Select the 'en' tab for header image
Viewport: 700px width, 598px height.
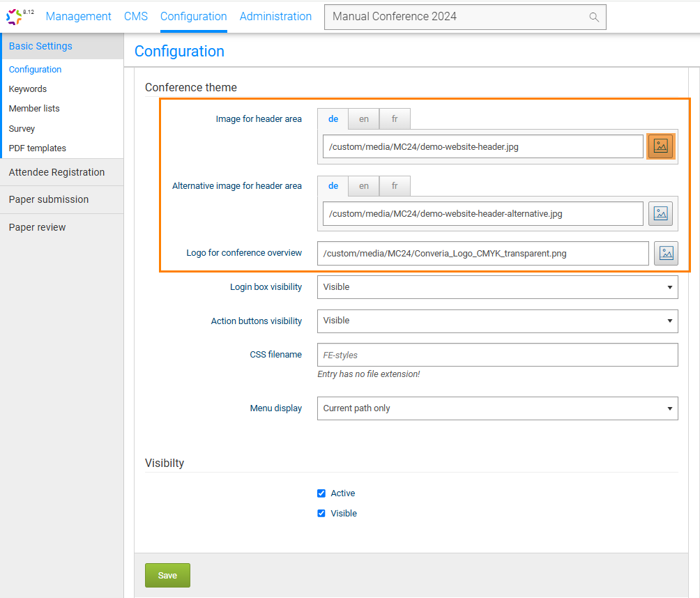click(x=364, y=119)
